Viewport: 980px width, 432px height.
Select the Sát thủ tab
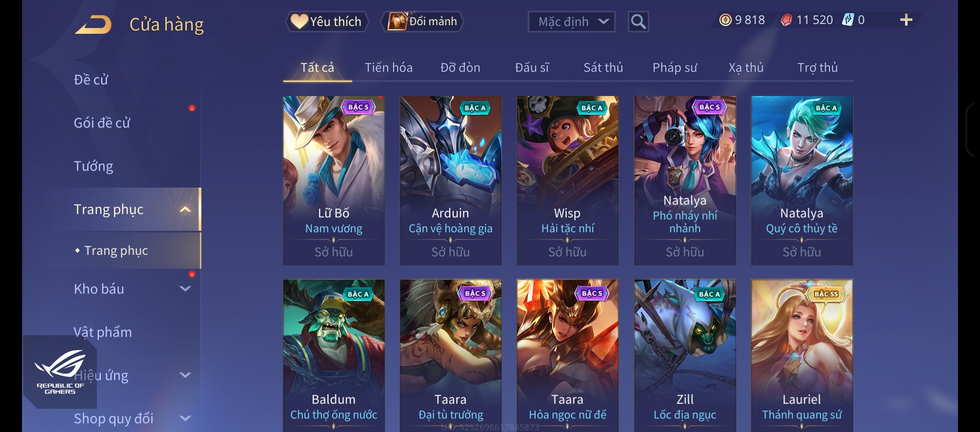coord(603,68)
